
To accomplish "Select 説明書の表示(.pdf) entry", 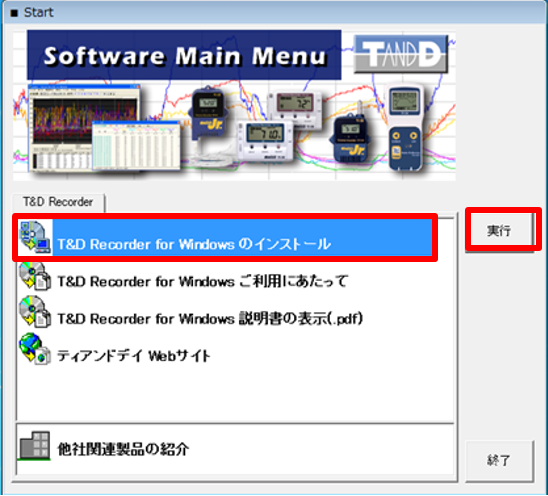I will point(210,318).
